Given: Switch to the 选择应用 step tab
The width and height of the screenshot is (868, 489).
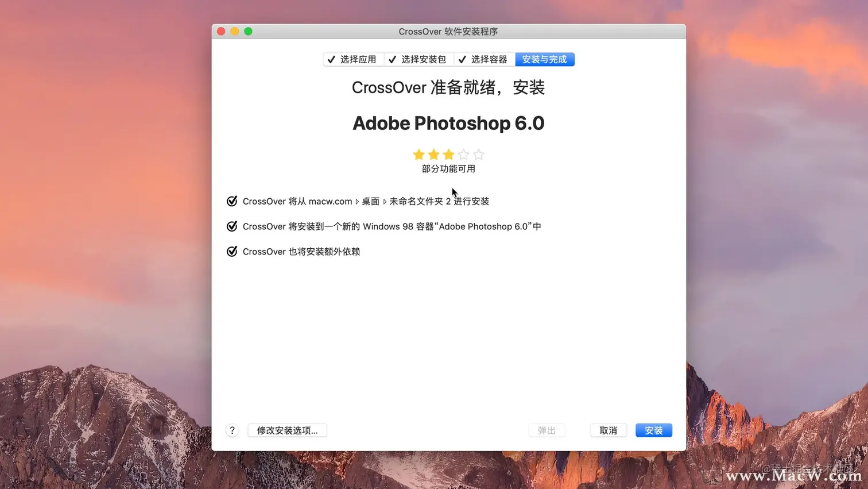Looking at the screenshot, I should 353,59.
